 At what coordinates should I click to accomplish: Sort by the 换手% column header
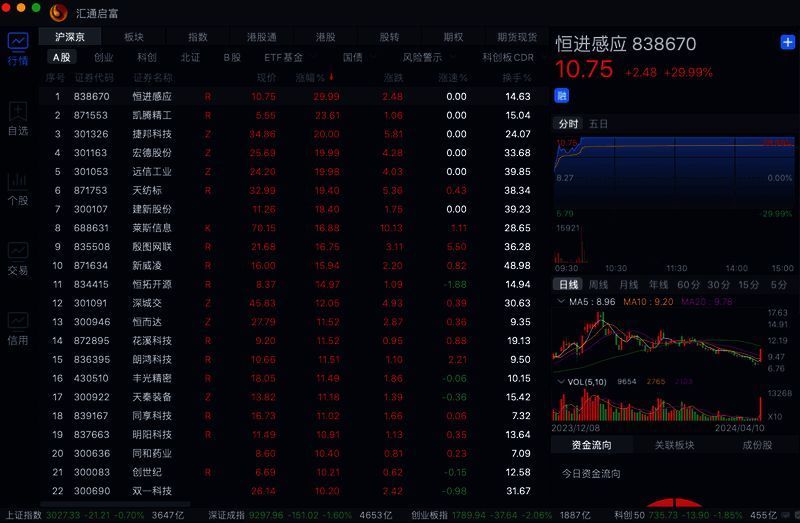pyautogui.click(x=517, y=78)
